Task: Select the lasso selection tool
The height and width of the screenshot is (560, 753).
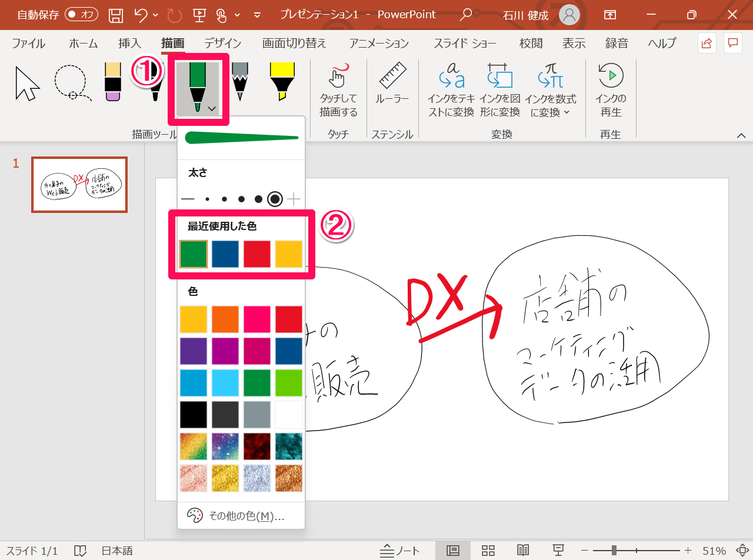Action: coord(72,83)
